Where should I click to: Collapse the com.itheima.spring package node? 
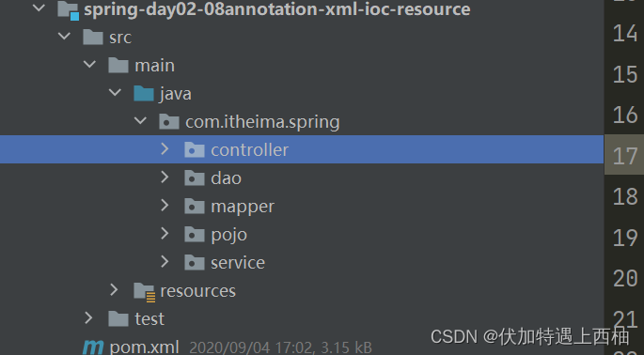click(x=140, y=120)
